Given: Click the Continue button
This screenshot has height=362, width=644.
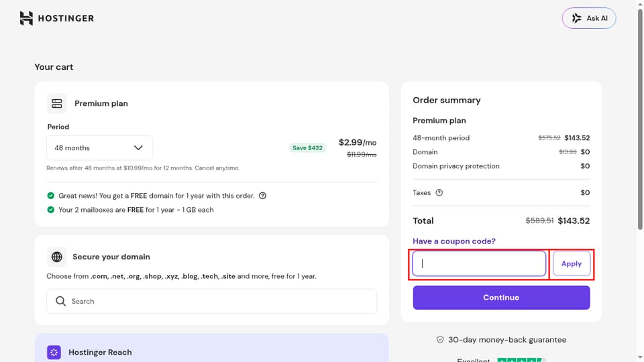Looking at the screenshot, I should [501, 298].
